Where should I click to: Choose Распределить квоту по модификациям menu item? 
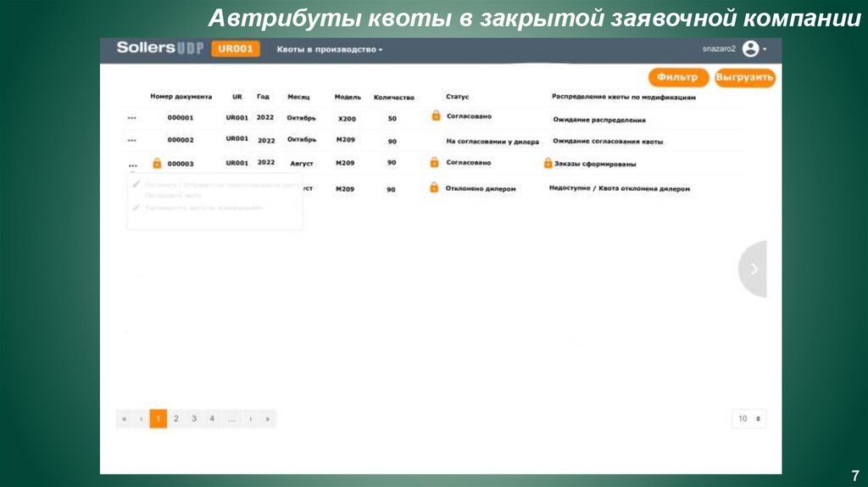click(203, 207)
